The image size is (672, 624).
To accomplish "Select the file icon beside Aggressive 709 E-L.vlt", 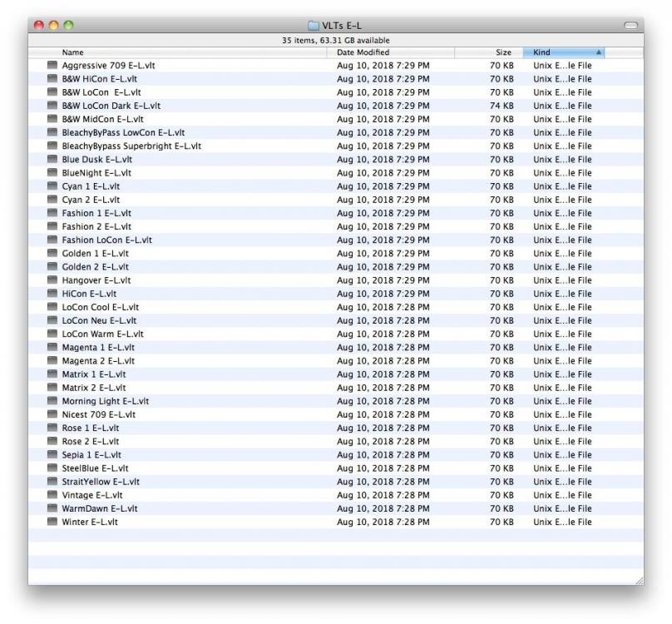I will coord(51,65).
